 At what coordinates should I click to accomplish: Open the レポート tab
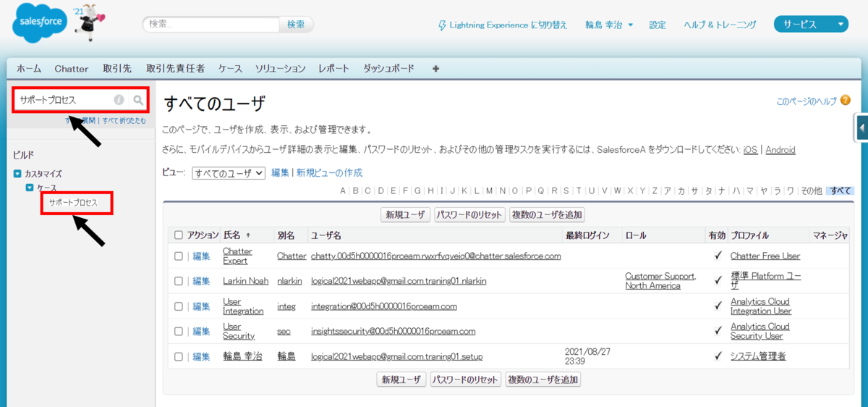(334, 69)
